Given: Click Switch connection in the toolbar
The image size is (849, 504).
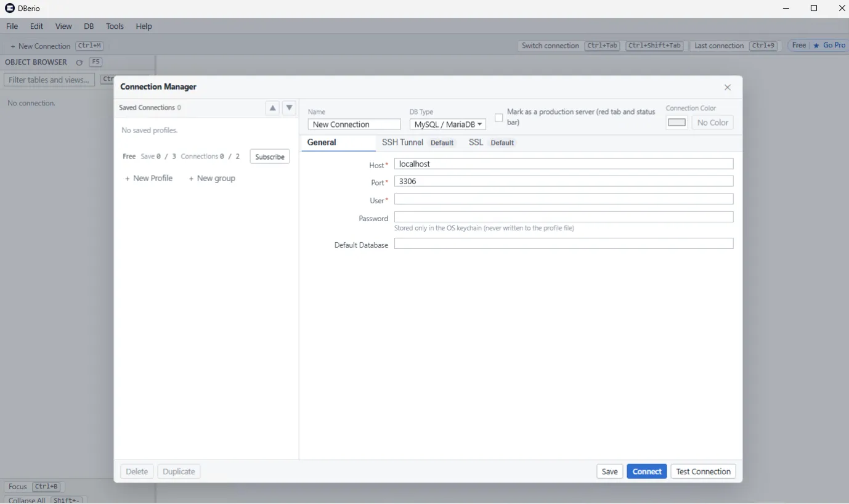Looking at the screenshot, I should (550, 46).
